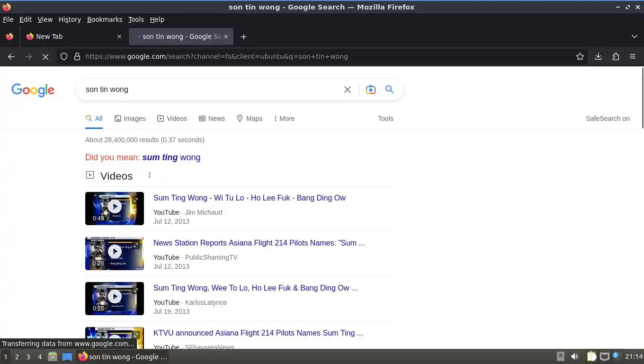Go back to the previous page
The height and width of the screenshot is (364, 644).
click(11, 56)
